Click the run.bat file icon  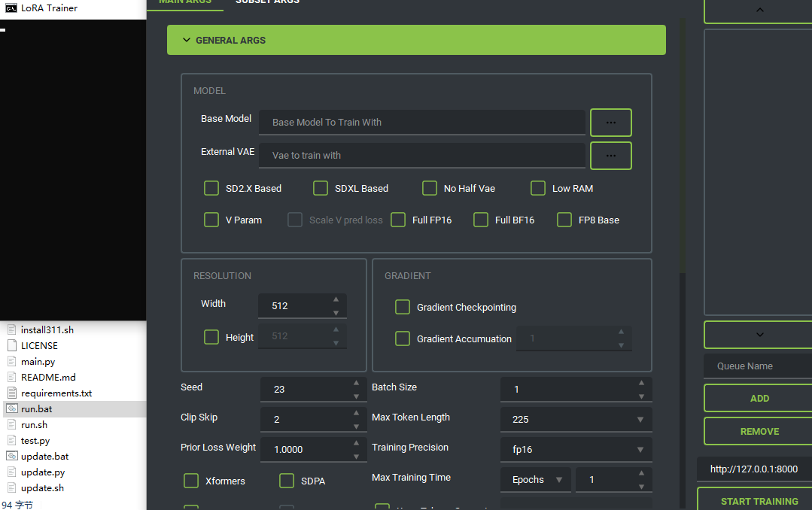click(11, 408)
